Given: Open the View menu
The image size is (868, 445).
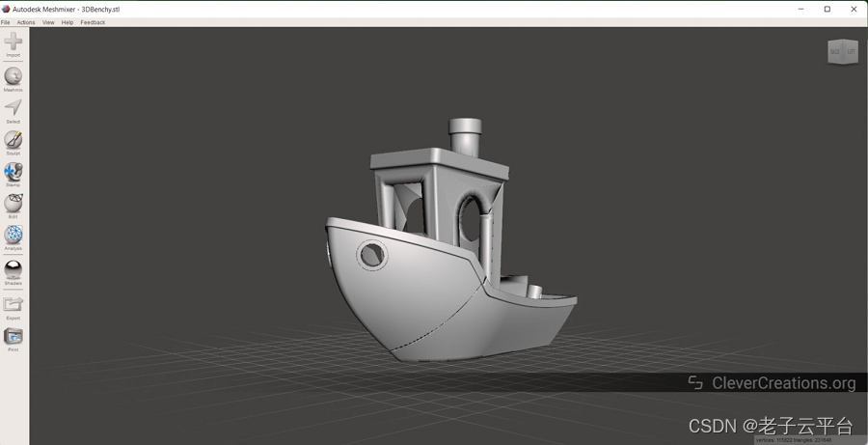Looking at the screenshot, I should click(49, 23).
